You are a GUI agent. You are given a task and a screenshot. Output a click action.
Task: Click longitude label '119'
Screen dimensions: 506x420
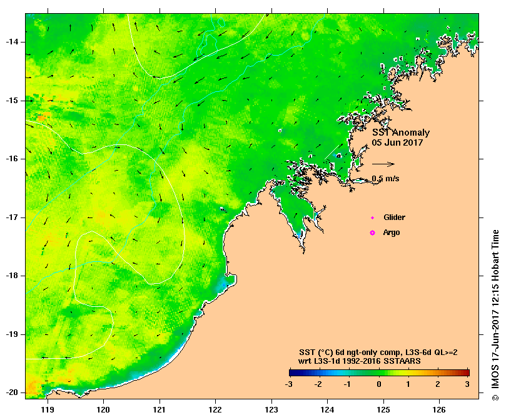click(48, 409)
